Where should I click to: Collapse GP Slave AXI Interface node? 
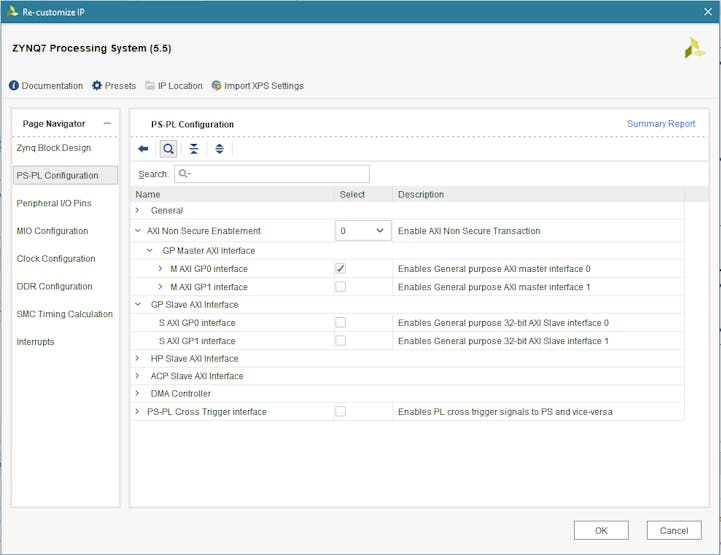point(137,304)
